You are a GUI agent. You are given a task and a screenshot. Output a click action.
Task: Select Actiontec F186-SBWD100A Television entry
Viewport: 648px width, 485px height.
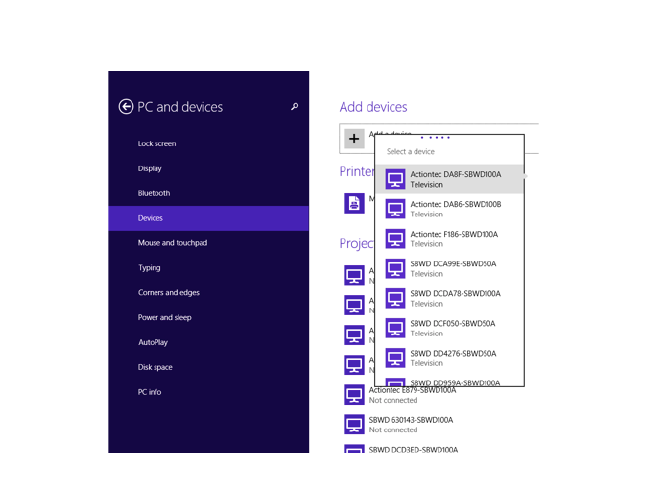point(449,239)
